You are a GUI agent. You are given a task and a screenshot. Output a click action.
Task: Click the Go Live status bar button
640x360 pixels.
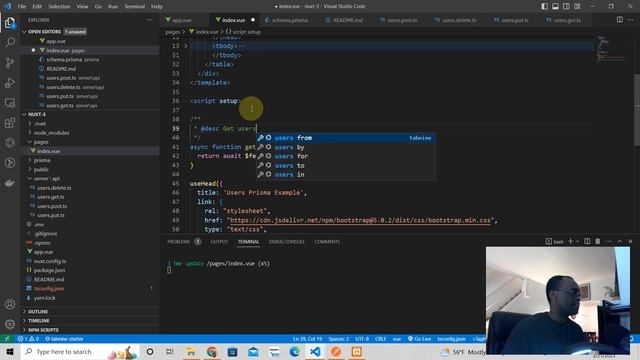click(x=419, y=339)
